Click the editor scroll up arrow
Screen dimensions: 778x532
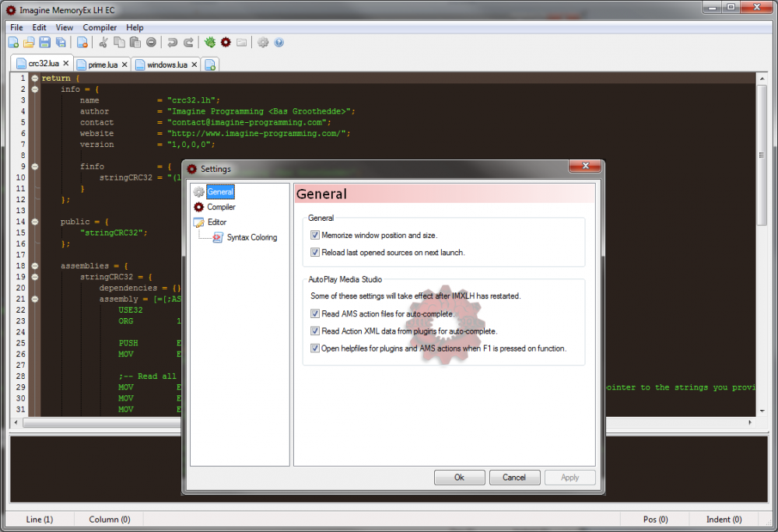pyautogui.click(x=762, y=79)
